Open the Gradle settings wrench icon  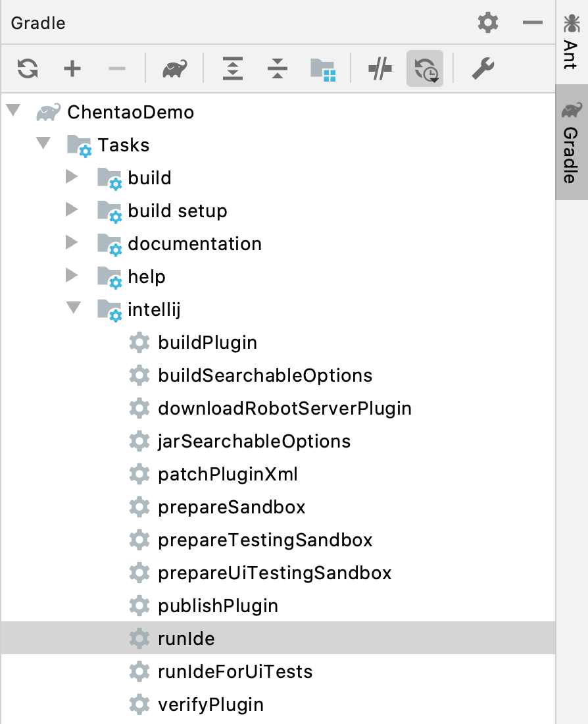[x=482, y=68]
